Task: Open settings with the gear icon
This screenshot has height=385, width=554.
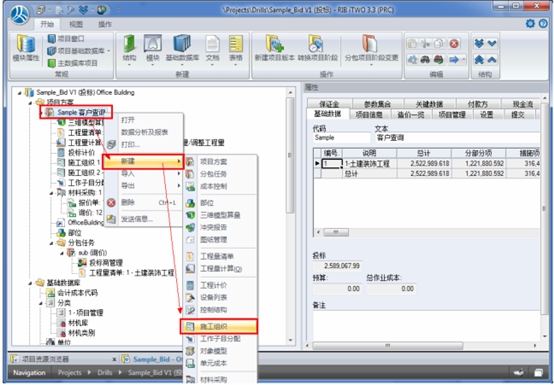Action: pos(530,24)
